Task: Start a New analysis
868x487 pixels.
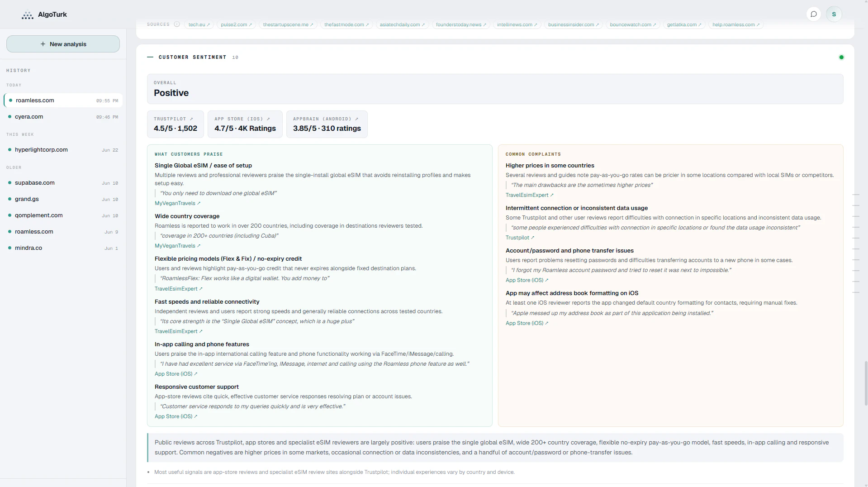Action: (x=63, y=44)
